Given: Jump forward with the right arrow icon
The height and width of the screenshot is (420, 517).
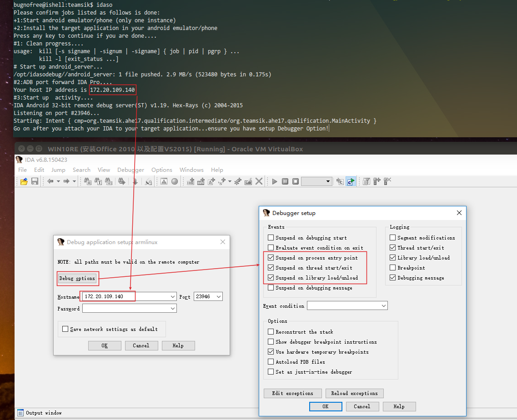Looking at the screenshot, I should tap(66, 181).
